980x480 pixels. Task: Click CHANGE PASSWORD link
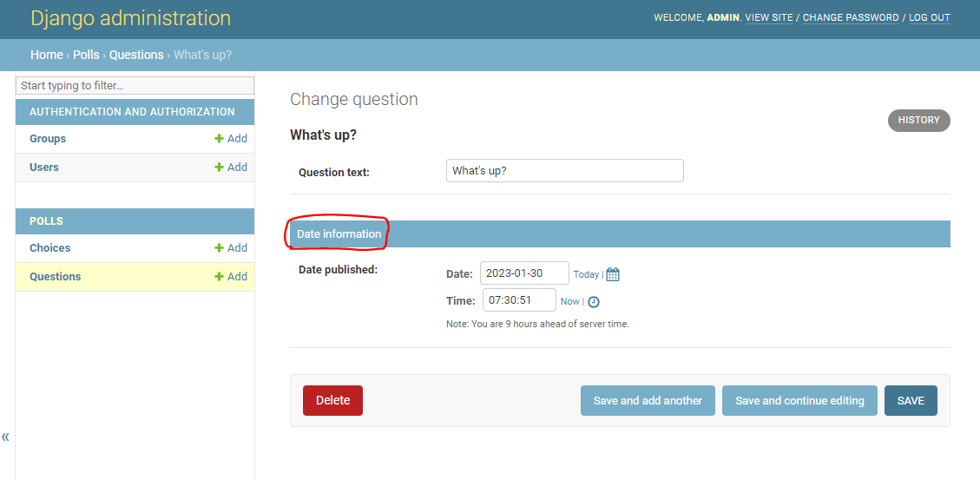coord(851,17)
